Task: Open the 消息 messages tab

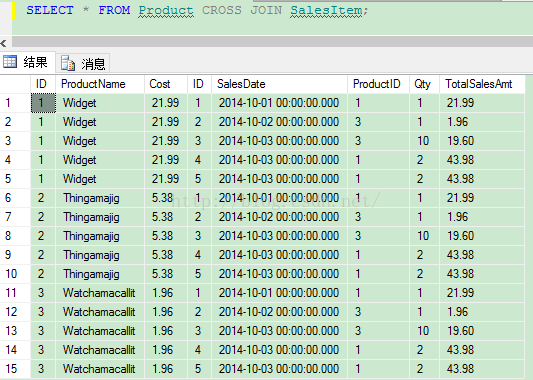Action: (83, 63)
